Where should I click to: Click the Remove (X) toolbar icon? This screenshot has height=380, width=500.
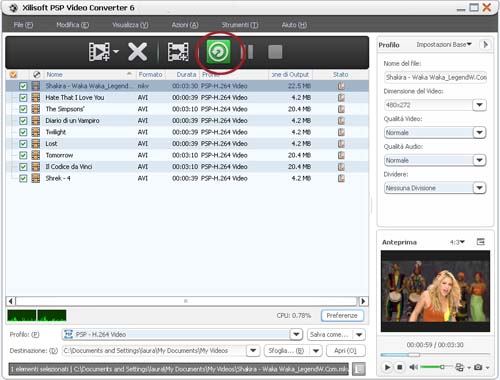point(137,52)
